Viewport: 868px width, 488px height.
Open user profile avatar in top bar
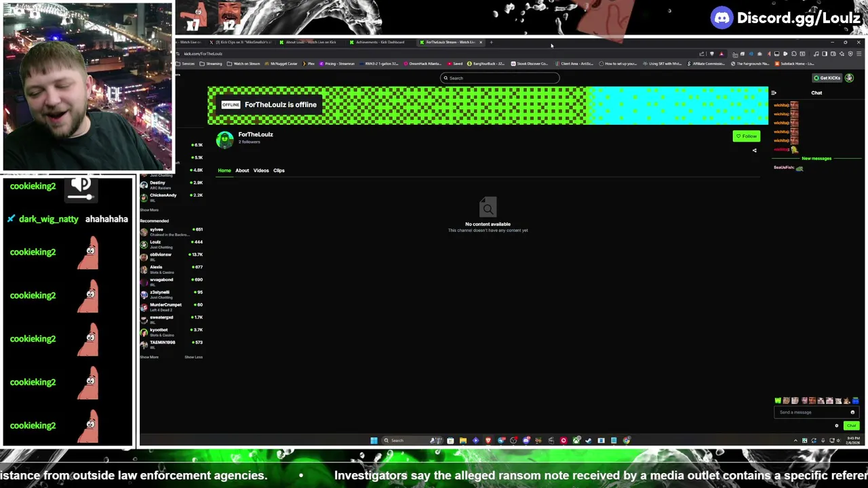click(850, 78)
